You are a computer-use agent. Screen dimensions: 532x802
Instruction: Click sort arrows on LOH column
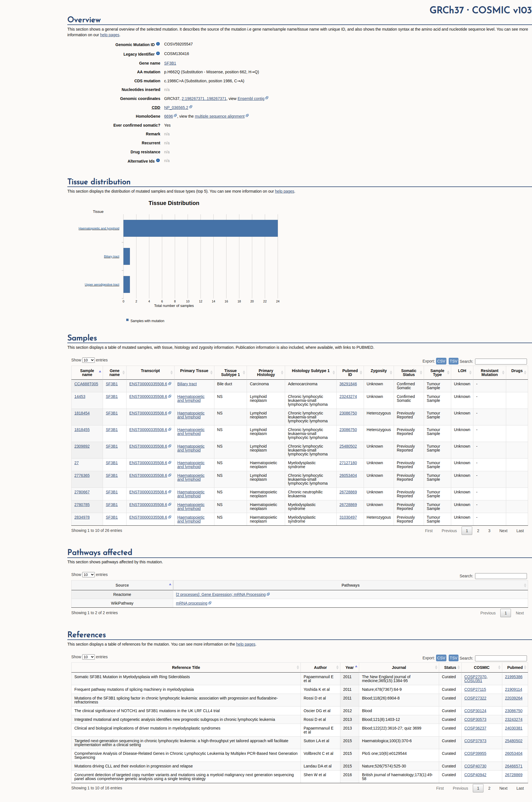coord(470,372)
